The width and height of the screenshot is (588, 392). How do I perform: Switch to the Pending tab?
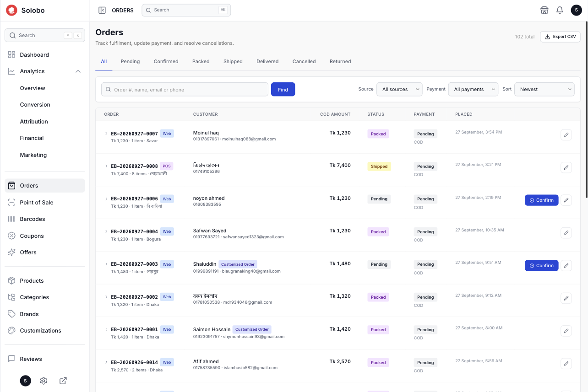[x=130, y=61]
